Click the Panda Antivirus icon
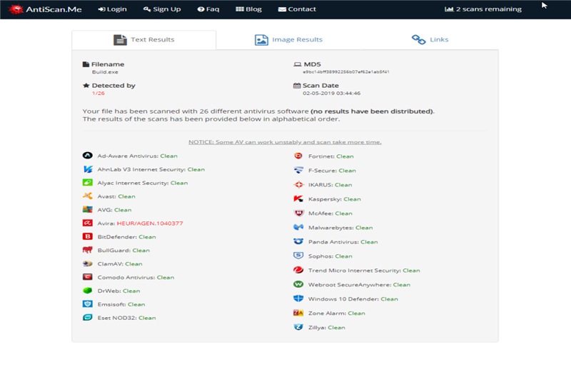 [x=298, y=241]
